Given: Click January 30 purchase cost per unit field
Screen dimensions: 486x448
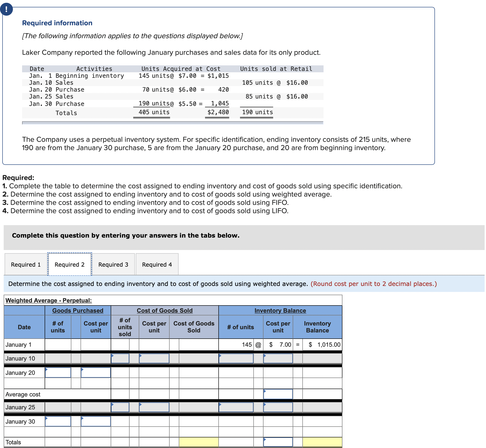Looking at the screenshot, I should click(x=96, y=422).
